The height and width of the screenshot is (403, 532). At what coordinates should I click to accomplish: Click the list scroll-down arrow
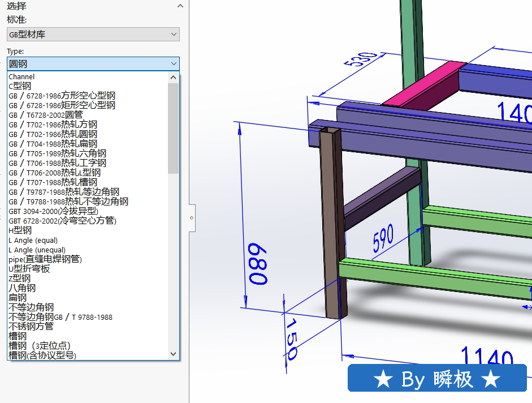174,354
